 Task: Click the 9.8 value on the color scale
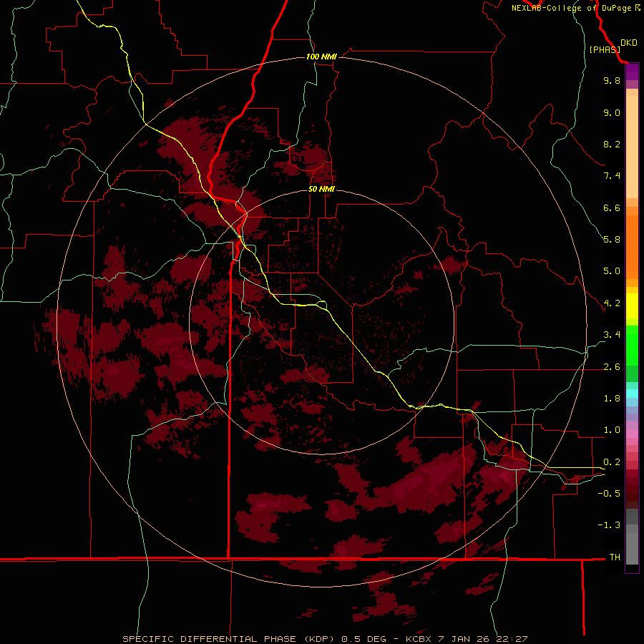612,80
